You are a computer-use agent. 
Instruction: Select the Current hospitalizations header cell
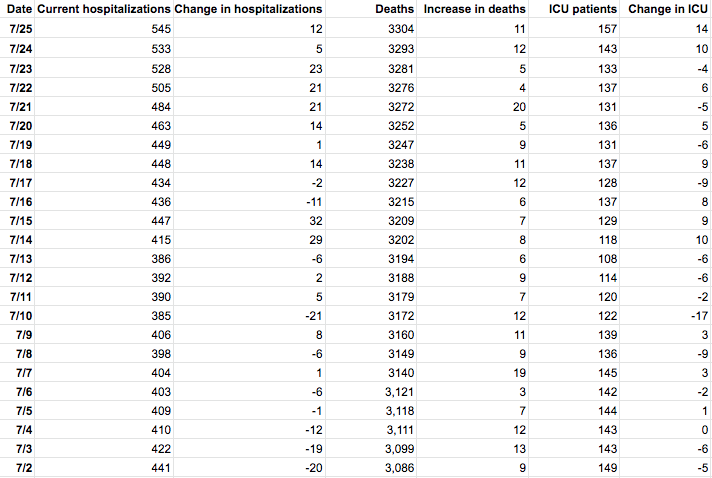[x=103, y=9]
